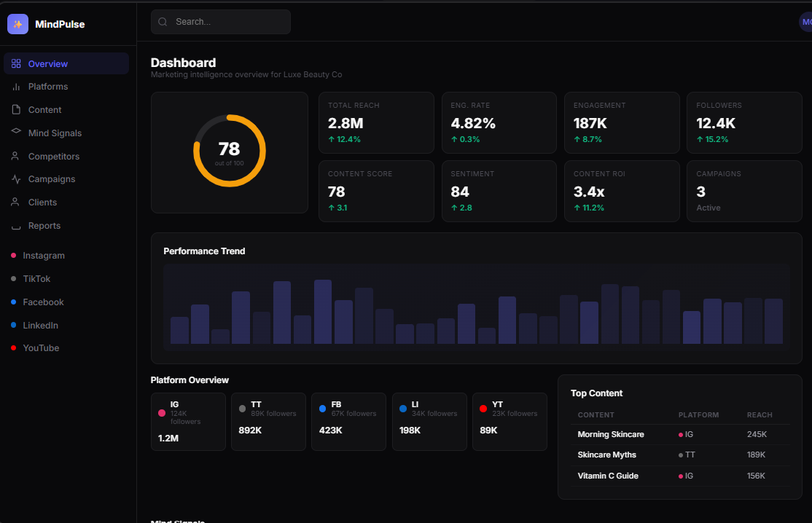The height and width of the screenshot is (523, 812).
Task: Click the tallest bar in Performance Trend chart
Action: [x=323, y=312]
